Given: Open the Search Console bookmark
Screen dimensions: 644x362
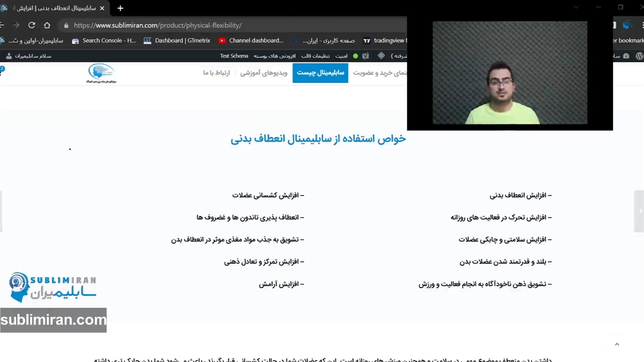Looking at the screenshot, I should click(104, 41).
